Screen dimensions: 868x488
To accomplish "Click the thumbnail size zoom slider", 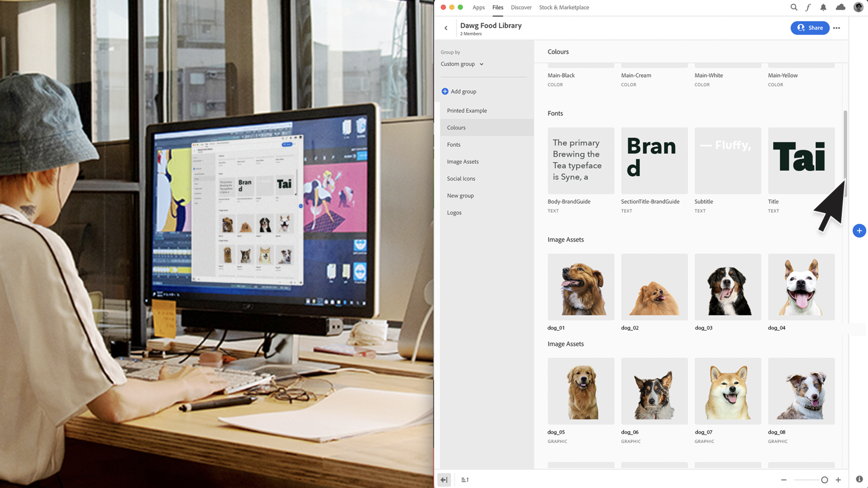I will click(x=824, y=479).
